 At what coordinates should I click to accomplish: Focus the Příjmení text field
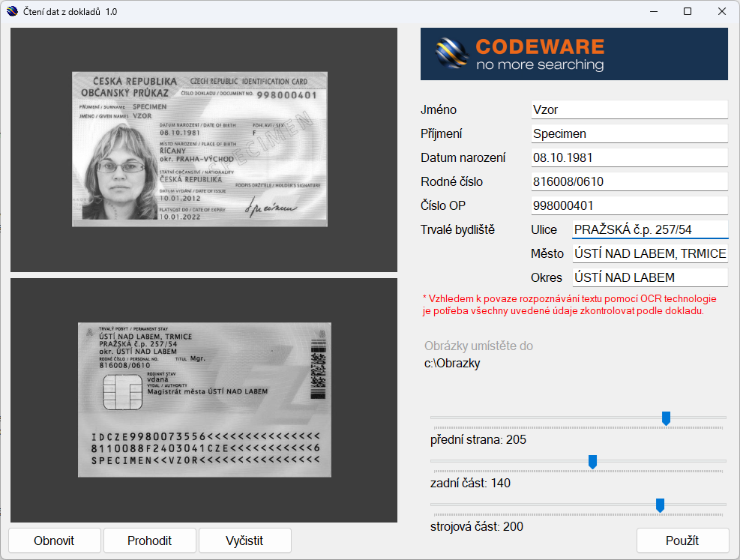[x=629, y=133]
